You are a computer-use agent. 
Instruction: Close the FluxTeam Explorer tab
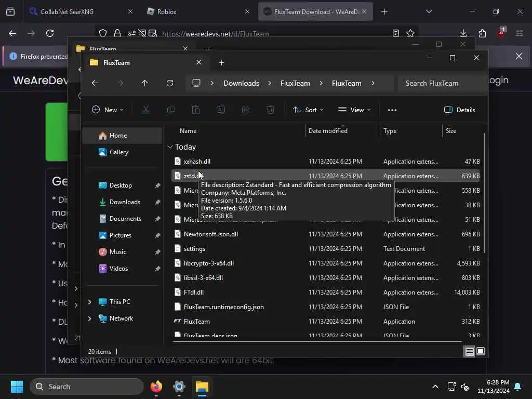(198, 62)
